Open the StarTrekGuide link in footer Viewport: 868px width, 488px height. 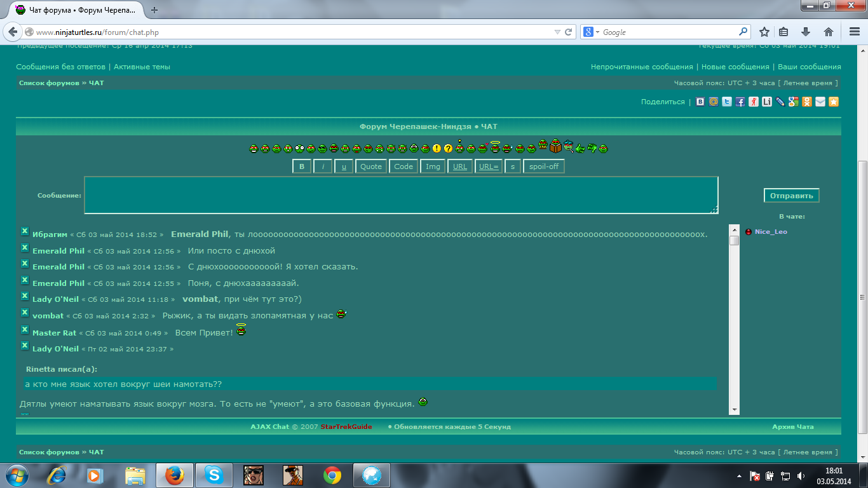(x=346, y=427)
